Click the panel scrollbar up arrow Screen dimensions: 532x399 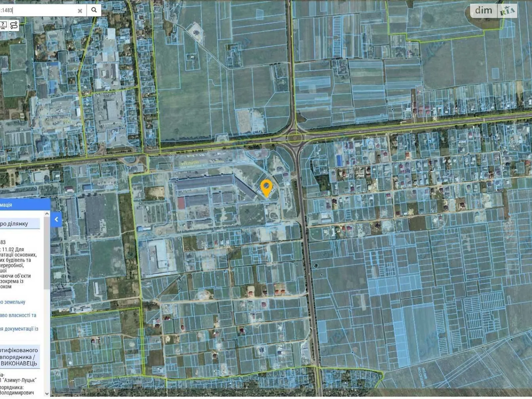click(x=47, y=214)
